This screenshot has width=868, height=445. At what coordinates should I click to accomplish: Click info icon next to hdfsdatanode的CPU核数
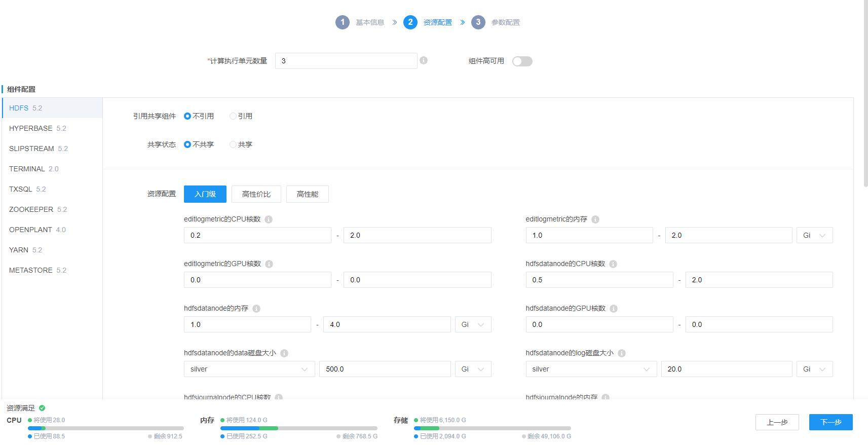coord(613,264)
